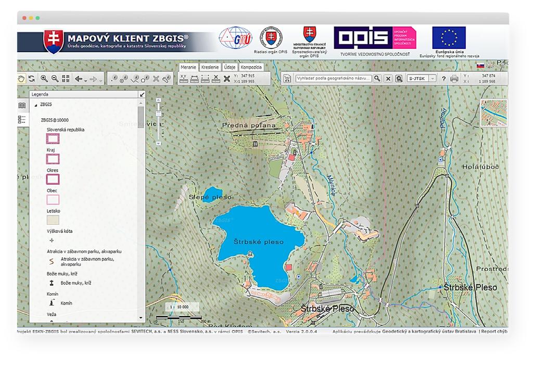Open the identify settings wrench tool
This screenshot has height=392, width=533.
point(166,79)
